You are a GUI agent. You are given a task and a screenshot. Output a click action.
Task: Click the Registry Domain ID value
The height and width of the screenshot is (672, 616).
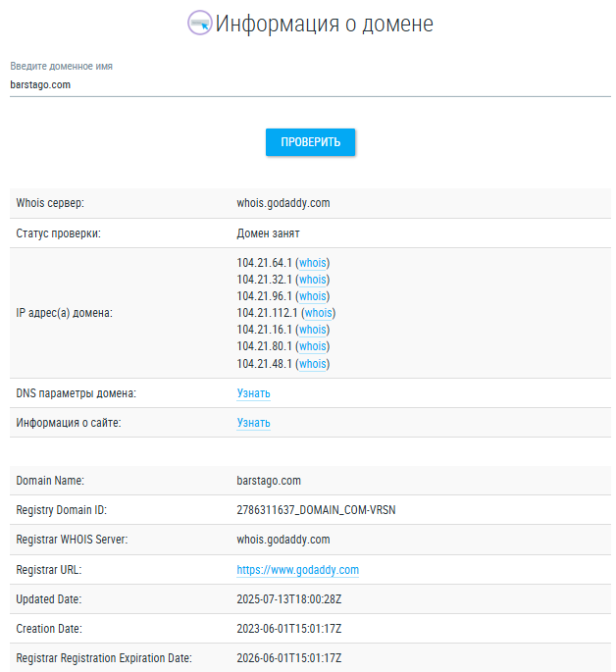pyautogui.click(x=316, y=510)
